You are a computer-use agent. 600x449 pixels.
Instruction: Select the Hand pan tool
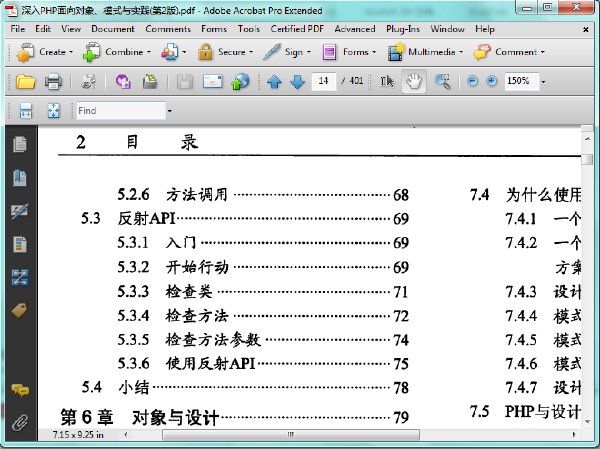coord(414,81)
